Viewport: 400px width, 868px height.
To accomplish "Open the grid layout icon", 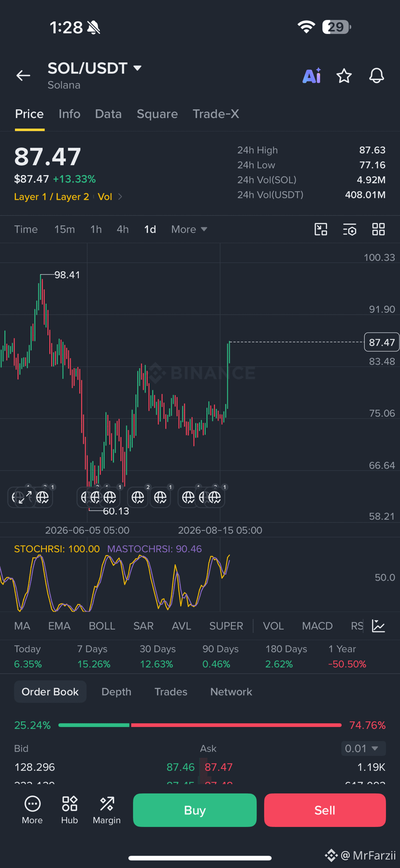I will (x=379, y=229).
